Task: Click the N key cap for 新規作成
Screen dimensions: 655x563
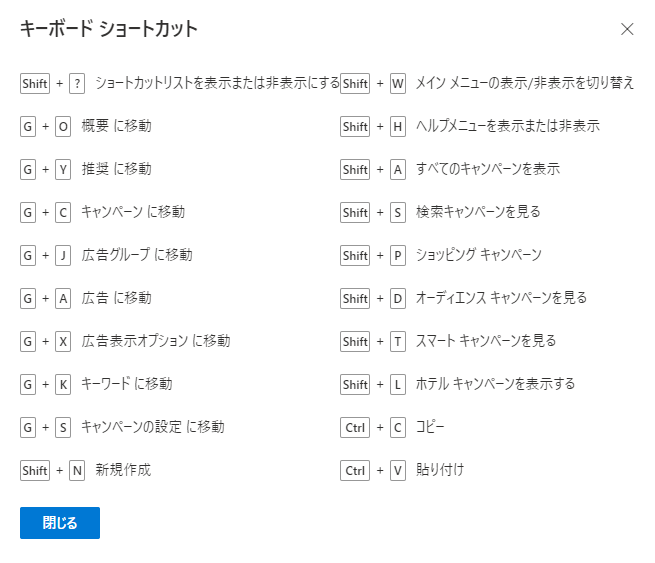Action: click(x=77, y=470)
